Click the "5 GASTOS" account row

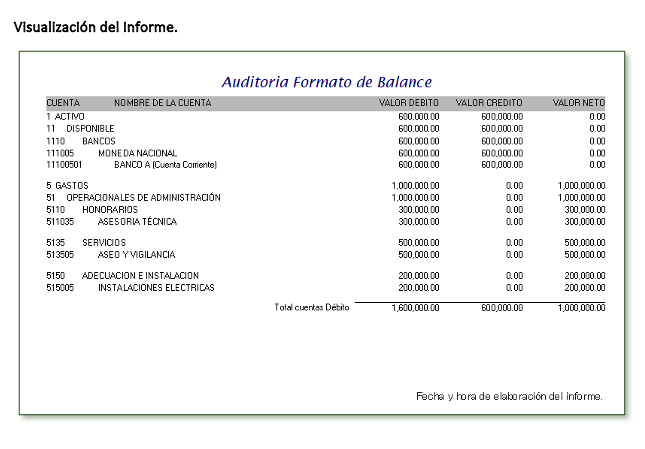click(x=67, y=186)
